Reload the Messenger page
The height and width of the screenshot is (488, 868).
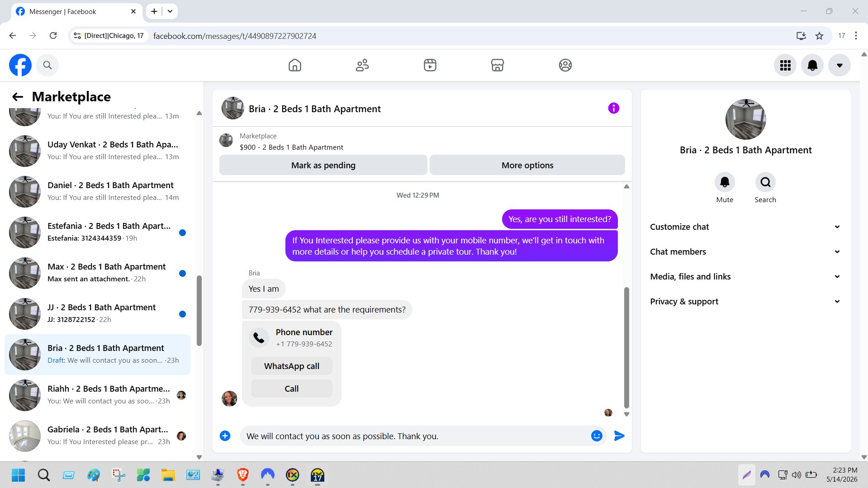53,36
